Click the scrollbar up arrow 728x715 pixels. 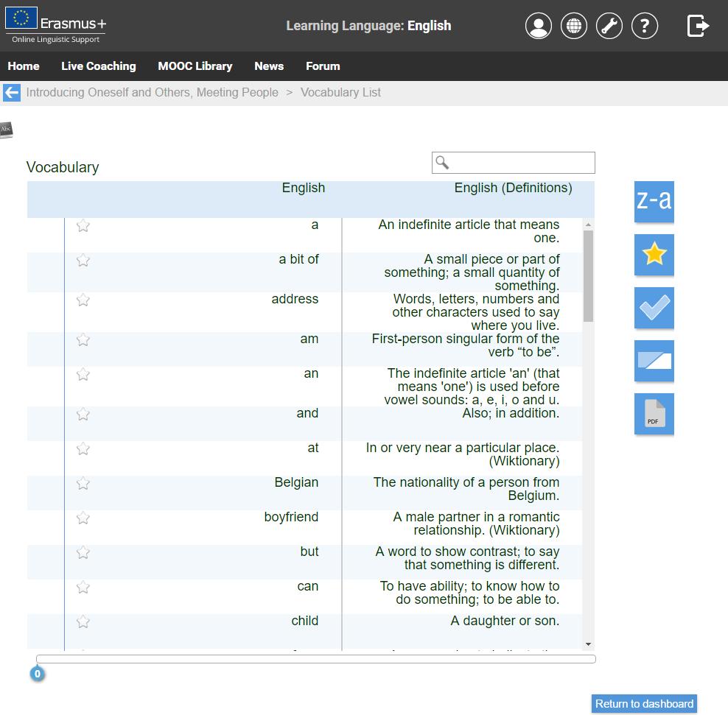click(588, 225)
